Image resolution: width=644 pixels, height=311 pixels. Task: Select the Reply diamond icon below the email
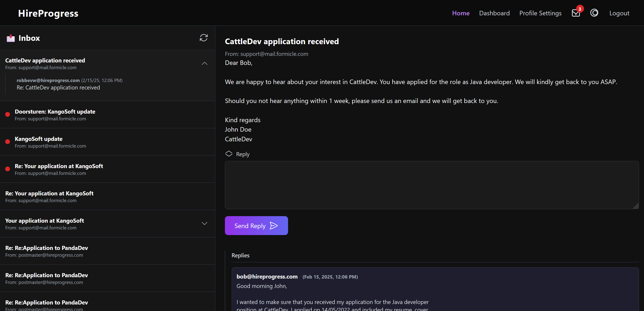pyautogui.click(x=229, y=154)
